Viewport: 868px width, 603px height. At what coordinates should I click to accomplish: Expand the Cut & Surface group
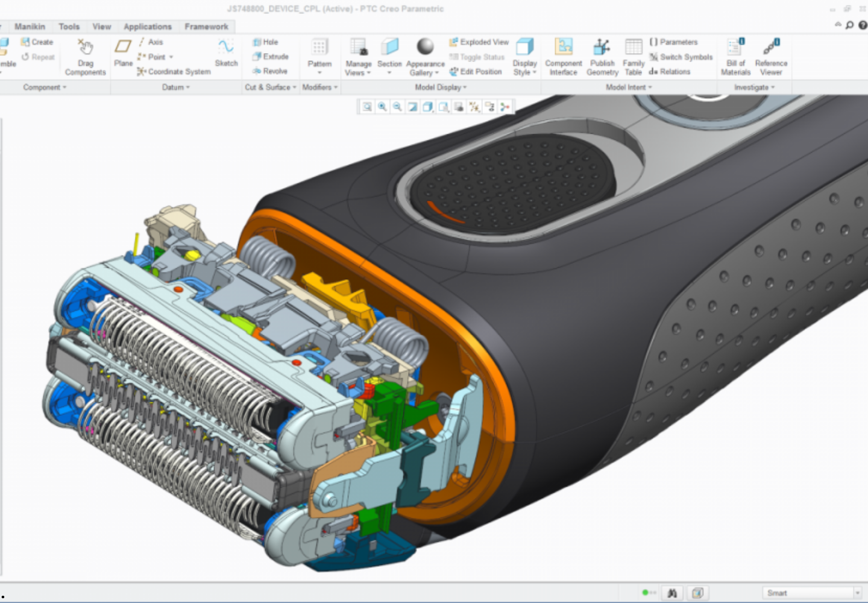271,87
